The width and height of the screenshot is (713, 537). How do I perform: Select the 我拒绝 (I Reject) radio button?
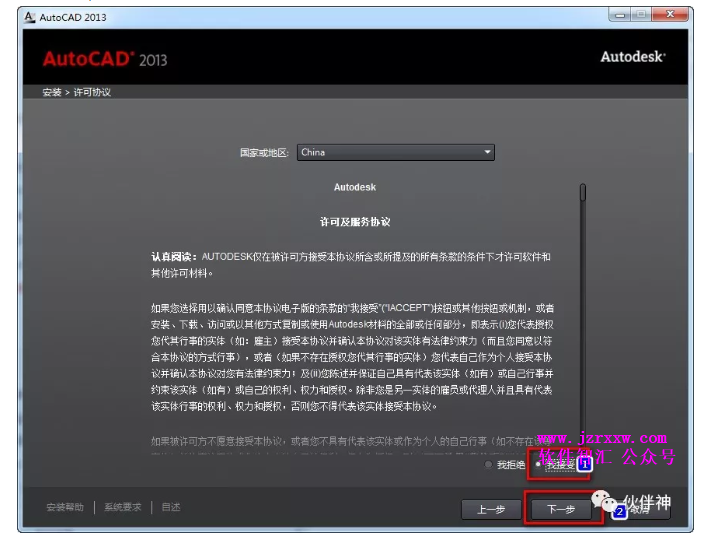[488, 464]
